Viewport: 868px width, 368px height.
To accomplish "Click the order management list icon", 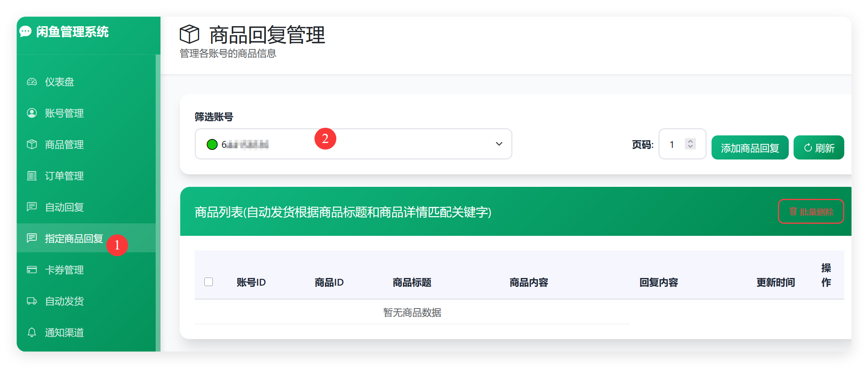I will coord(32,176).
